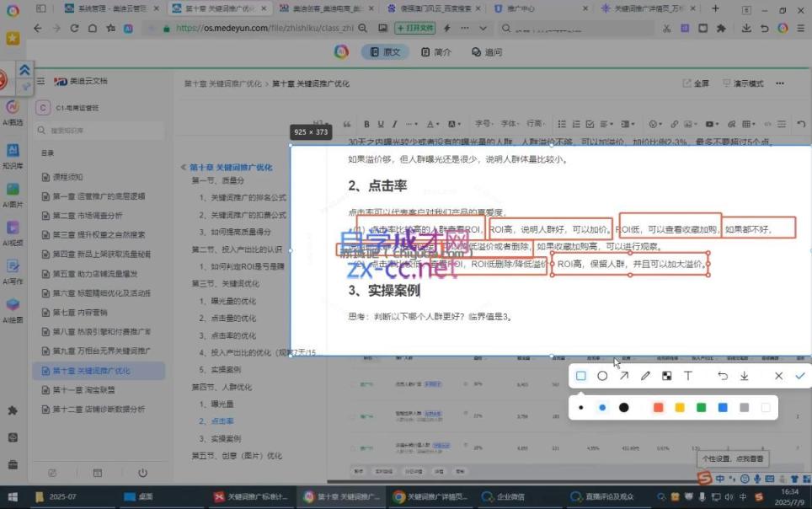Save screenshot with download icon
Viewport: 812px width, 509px height.
click(744, 376)
